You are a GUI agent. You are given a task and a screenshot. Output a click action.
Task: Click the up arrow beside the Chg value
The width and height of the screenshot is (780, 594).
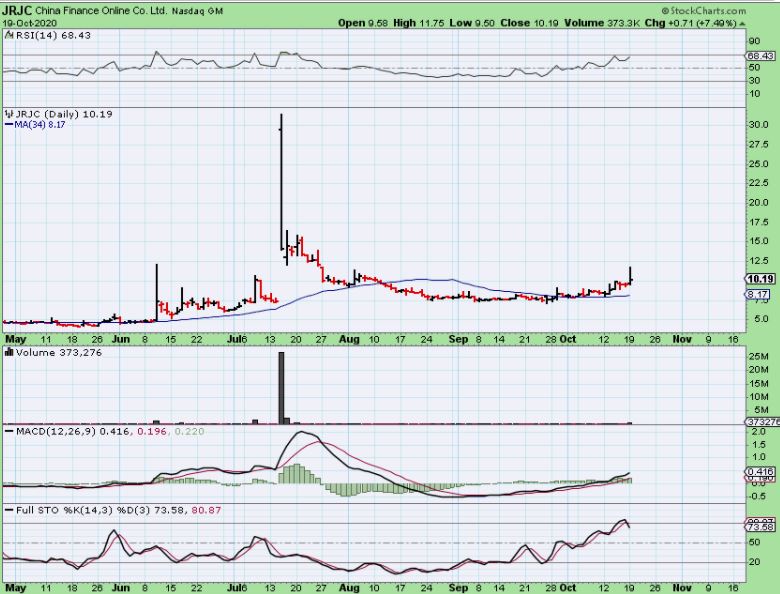point(742,23)
